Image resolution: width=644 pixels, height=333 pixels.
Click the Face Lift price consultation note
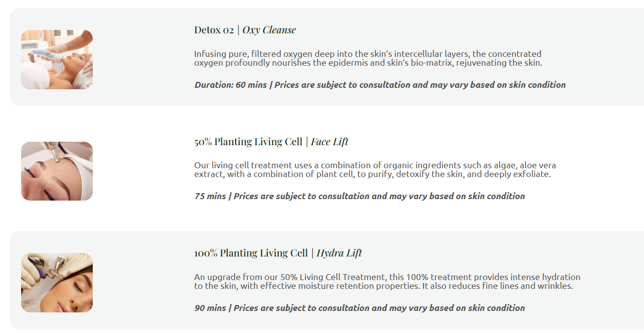click(379, 196)
